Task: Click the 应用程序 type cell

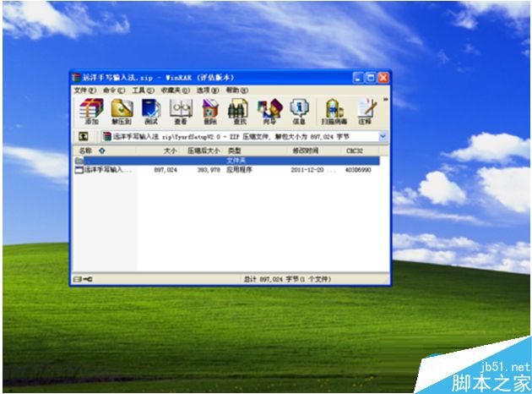Action: (x=239, y=169)
